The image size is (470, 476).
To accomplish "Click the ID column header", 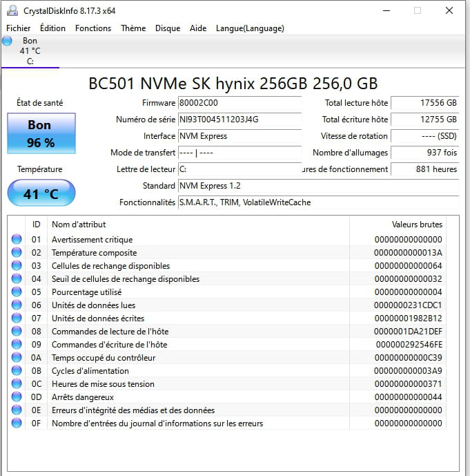I will pyautogui.click(x=36, y=225).
